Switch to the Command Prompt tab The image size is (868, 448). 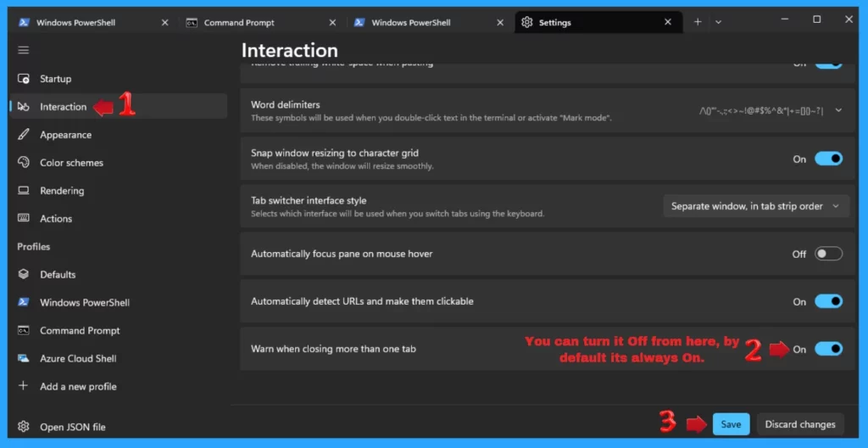click(261, 23)
